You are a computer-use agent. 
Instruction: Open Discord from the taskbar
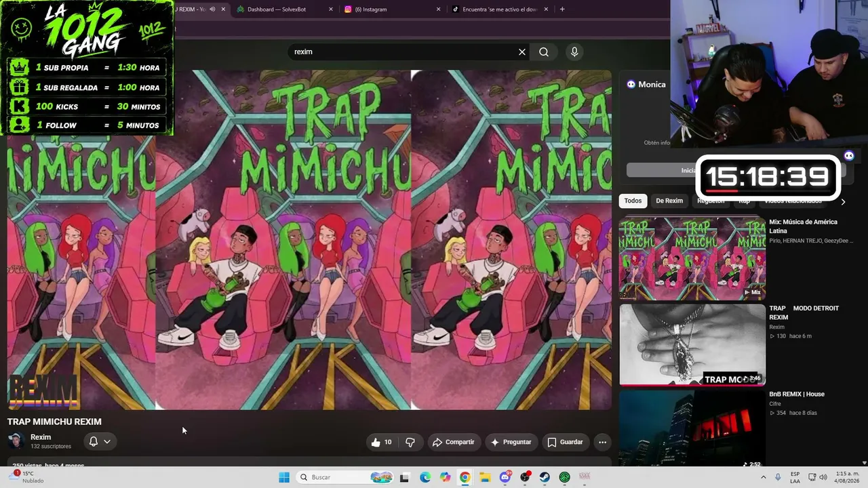point(505,477)
